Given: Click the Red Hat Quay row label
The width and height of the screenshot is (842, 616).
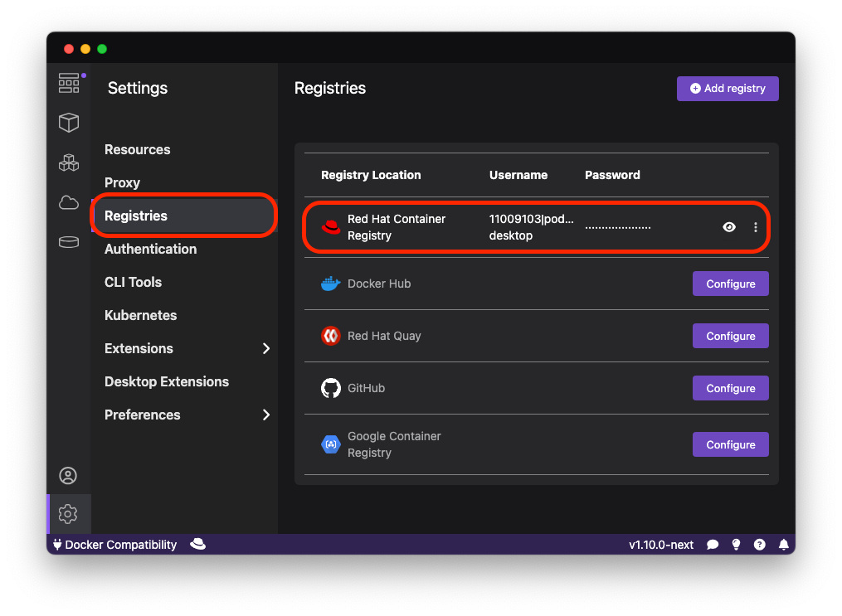Looking at the screenshot, I should 384,336.
